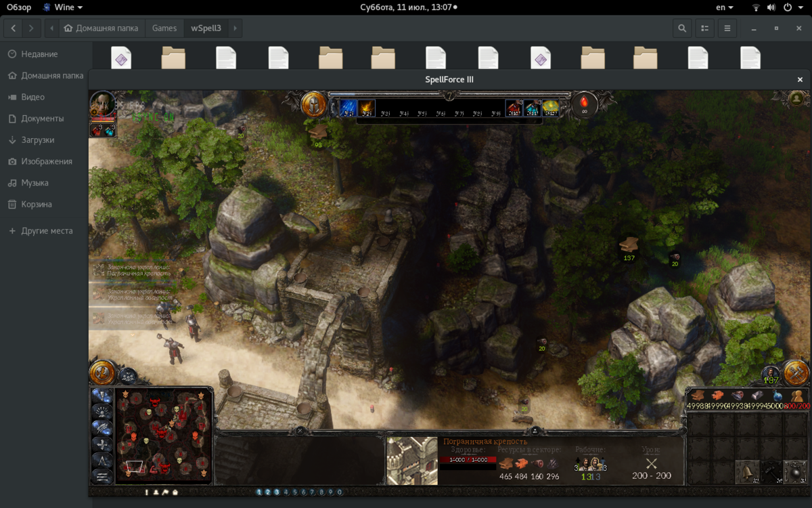812x508 pixels.
Task: Collapse the left bottom panel with its X handle
Action: [300, 430]
